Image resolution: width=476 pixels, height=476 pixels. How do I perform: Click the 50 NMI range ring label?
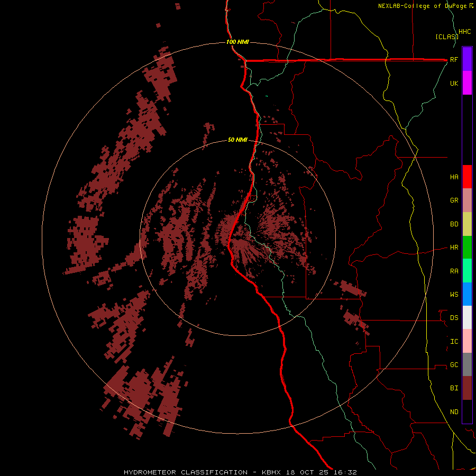tap(237, 140)
